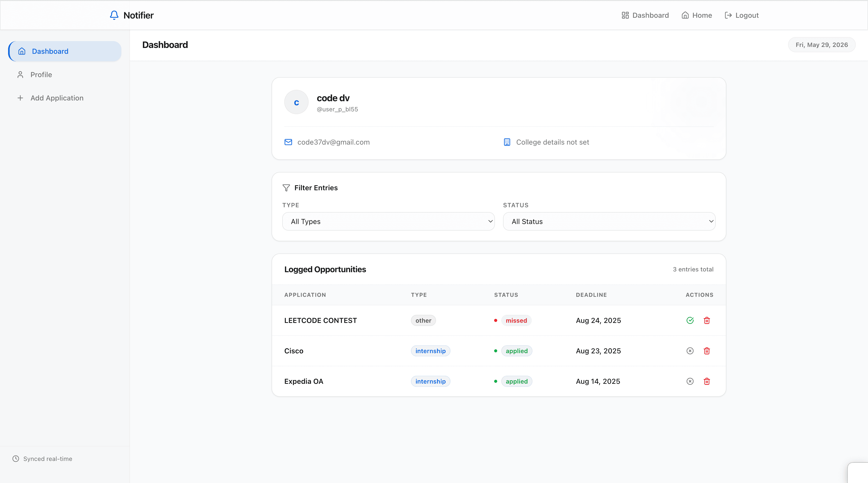This screenshot has width=868, height=483.
Task: Click the APPLICATION column header
Action: tap(305, 295)
